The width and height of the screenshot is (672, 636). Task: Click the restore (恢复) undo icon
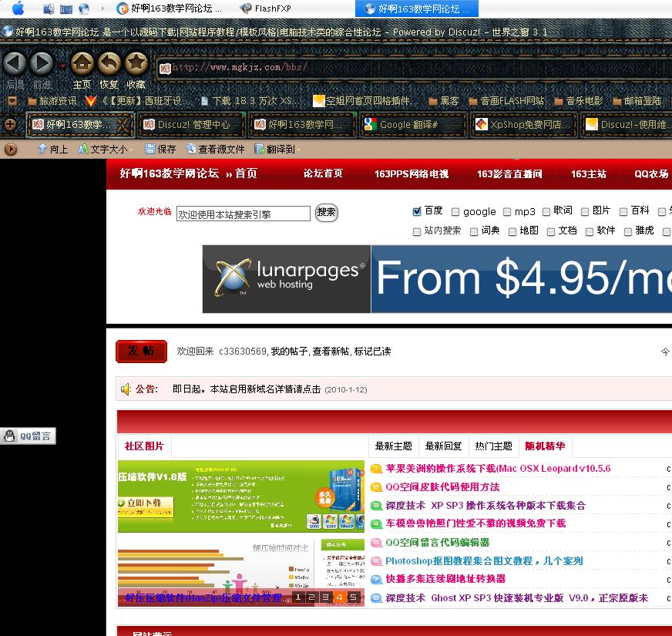click(109, 63)
